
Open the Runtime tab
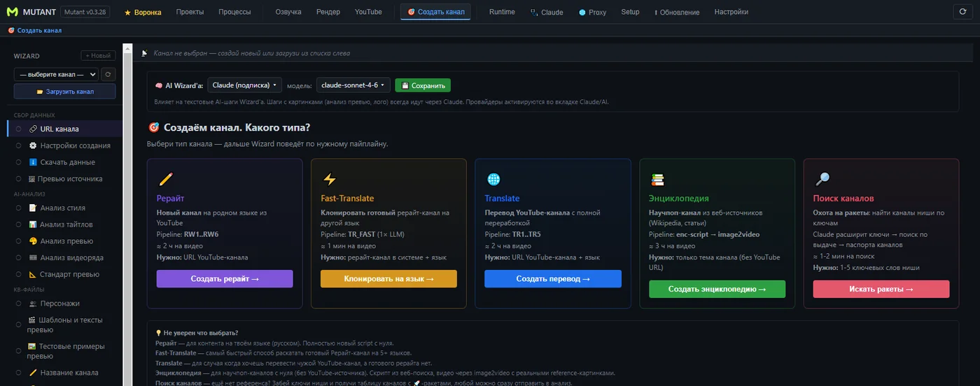(502, 12)
